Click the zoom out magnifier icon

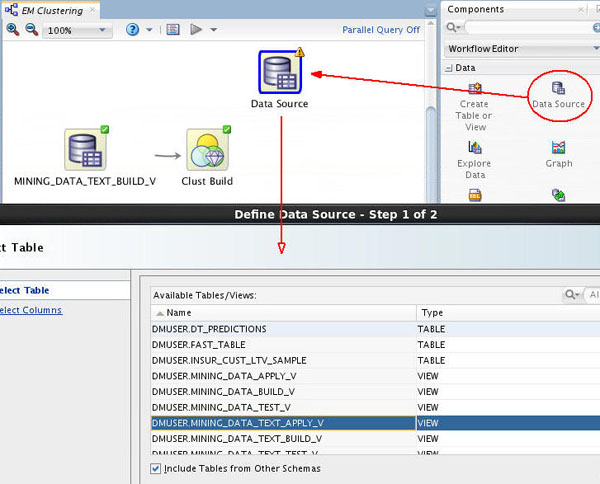pyautogui.click(x=32, y=30)
